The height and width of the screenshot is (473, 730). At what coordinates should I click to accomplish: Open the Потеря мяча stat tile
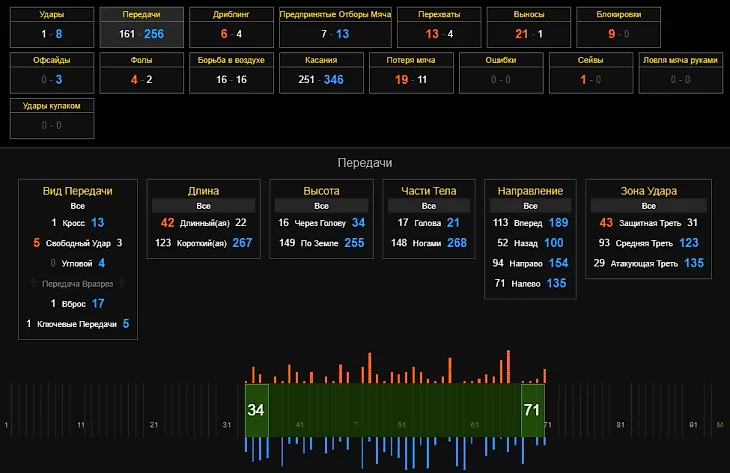point(410,70)
